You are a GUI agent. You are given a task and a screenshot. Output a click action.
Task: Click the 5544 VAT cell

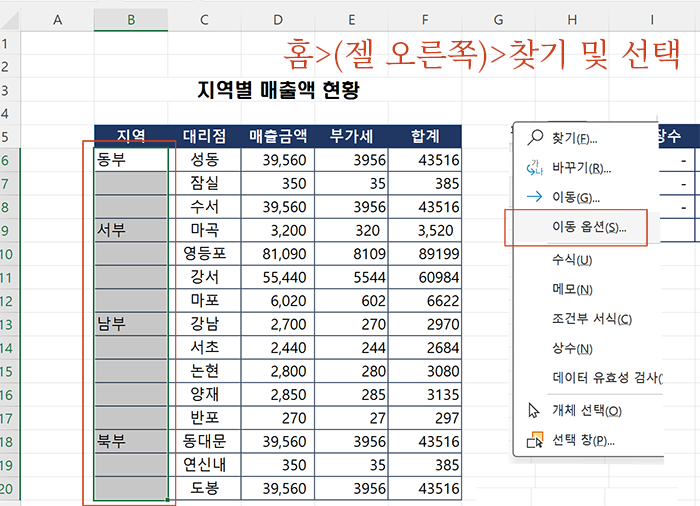[x=351, y=277]
